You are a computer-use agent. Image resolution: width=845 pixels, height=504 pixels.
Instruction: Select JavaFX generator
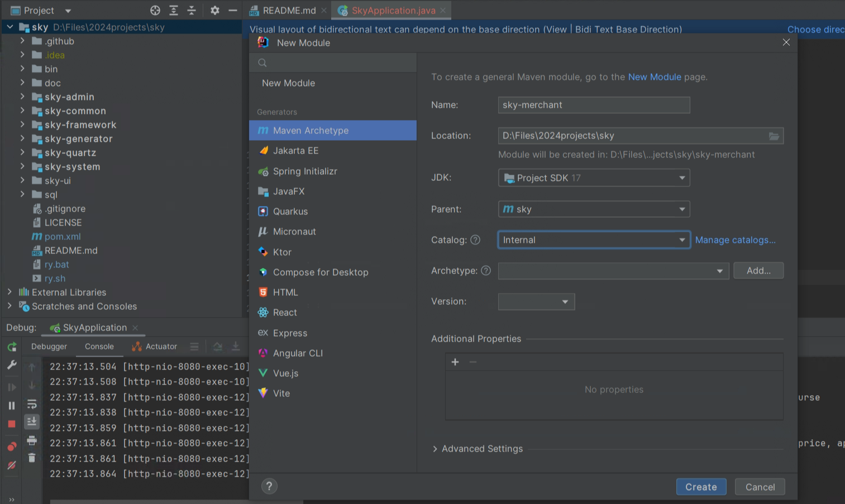(333, 191)
